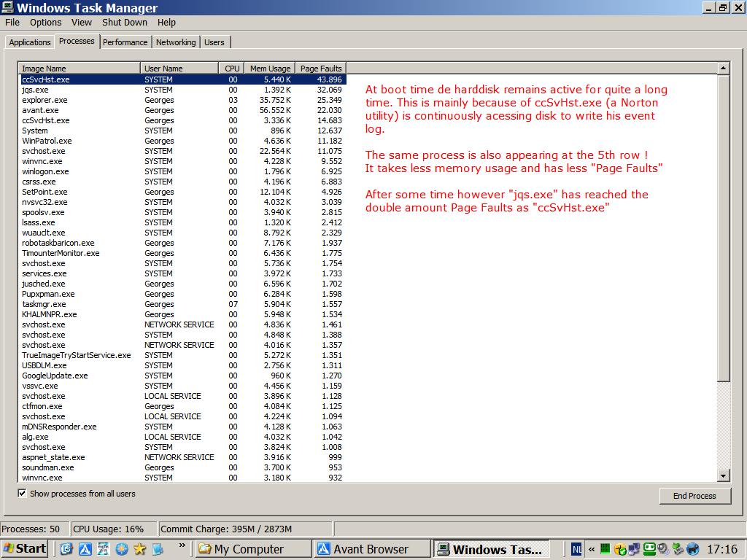Toggle Show processes from all users checkbox
This screenshot has height=560, width=747.
[x=22, y=494]
